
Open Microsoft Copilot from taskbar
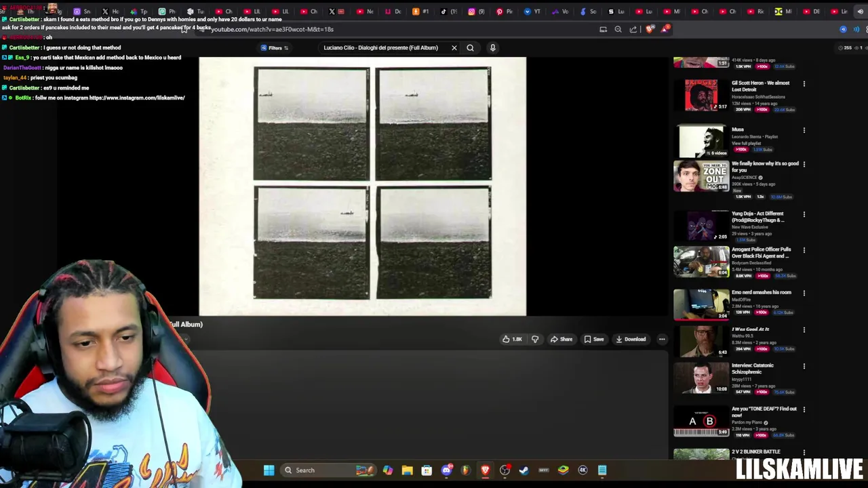pyautogui.click(x=387, y=470)
